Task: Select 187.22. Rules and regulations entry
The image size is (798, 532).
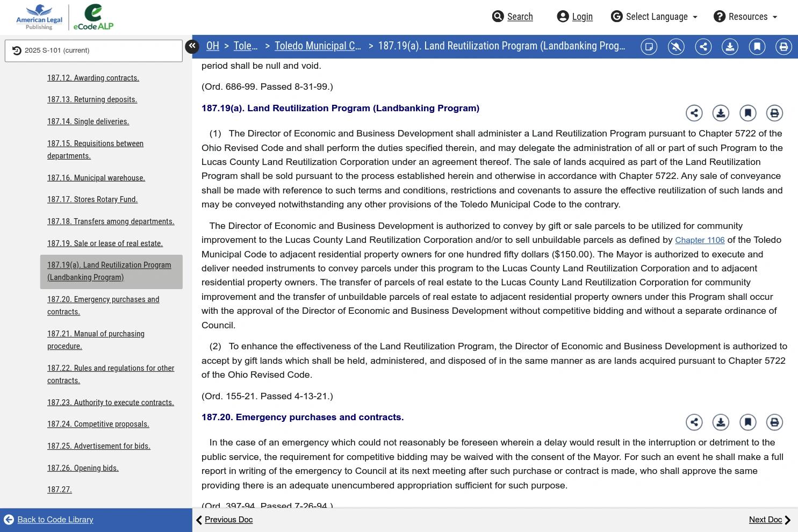Action: point(111,374)
